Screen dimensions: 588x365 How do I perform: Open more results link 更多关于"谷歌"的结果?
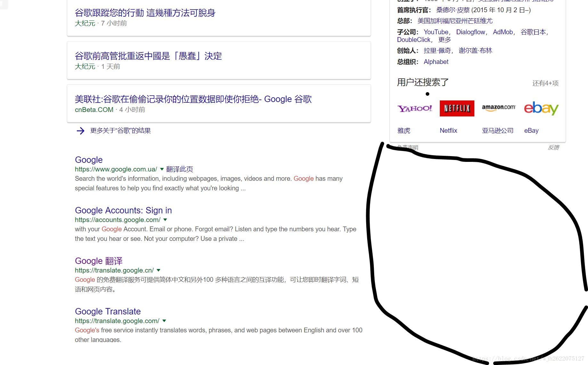[120, 131]
